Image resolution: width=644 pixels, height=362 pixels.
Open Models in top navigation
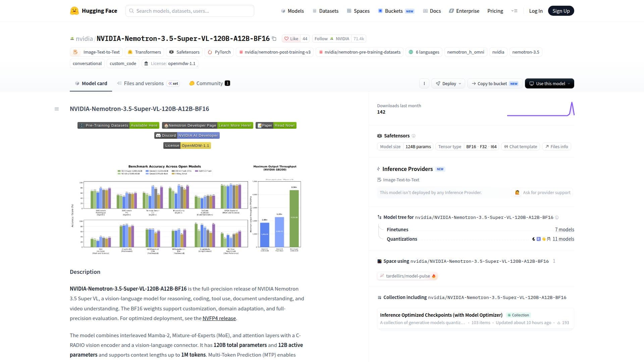(292, 11)
